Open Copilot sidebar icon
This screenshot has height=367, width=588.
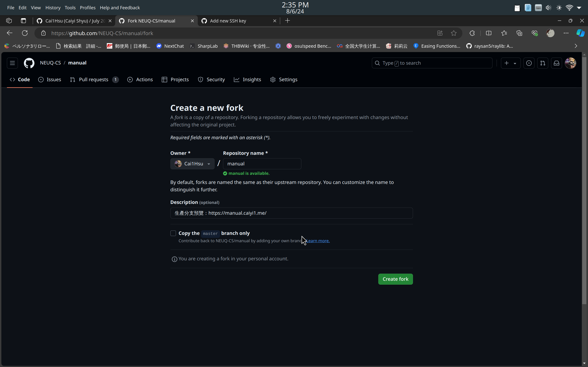580,33
